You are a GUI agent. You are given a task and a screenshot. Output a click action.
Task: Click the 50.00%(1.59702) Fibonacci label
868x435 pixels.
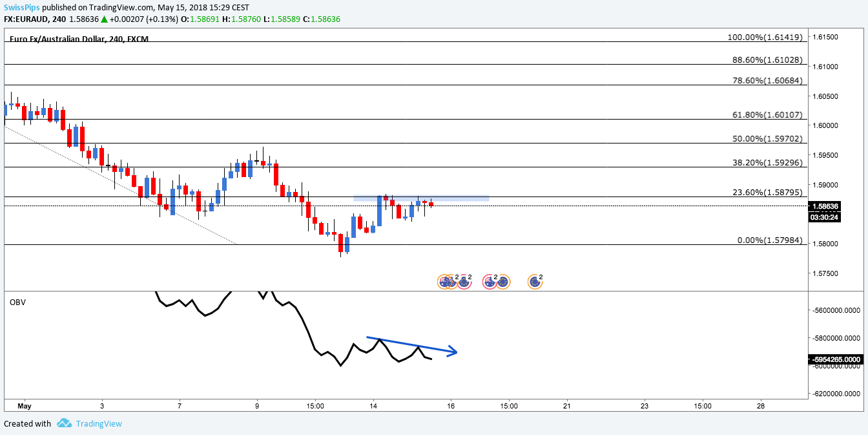click(x=767, y=138)
